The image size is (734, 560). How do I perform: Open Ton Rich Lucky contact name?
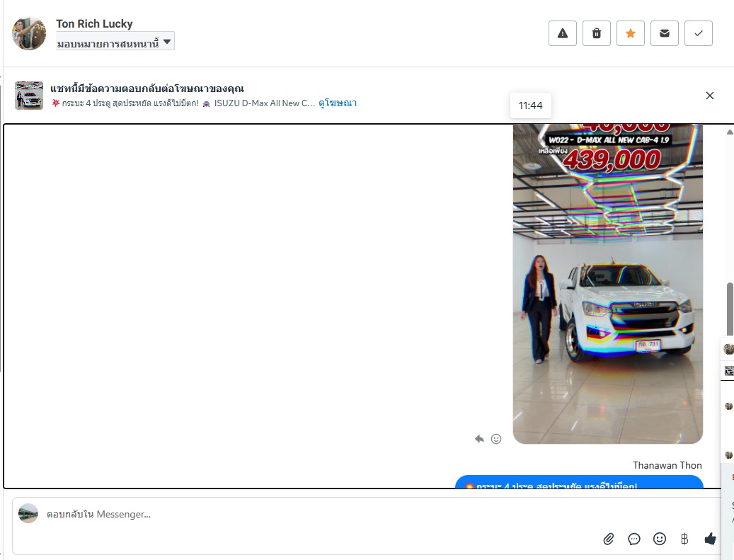click(x=94, y=23)
